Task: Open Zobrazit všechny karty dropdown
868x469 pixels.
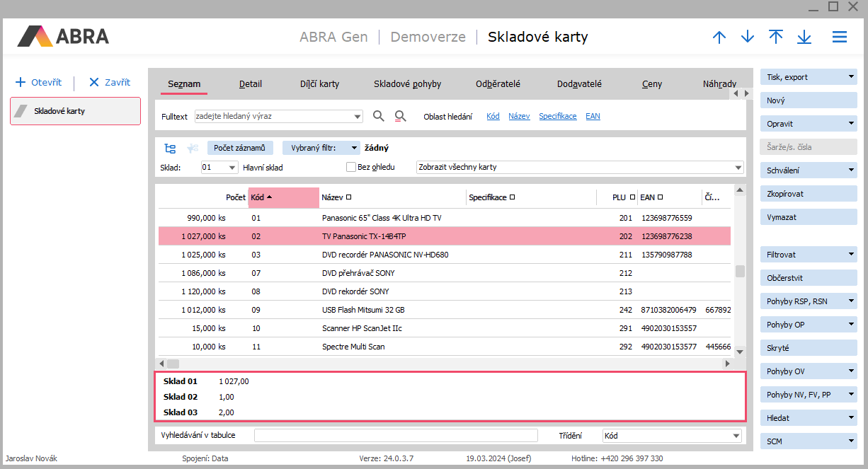Action: click(x=738, y=168)
